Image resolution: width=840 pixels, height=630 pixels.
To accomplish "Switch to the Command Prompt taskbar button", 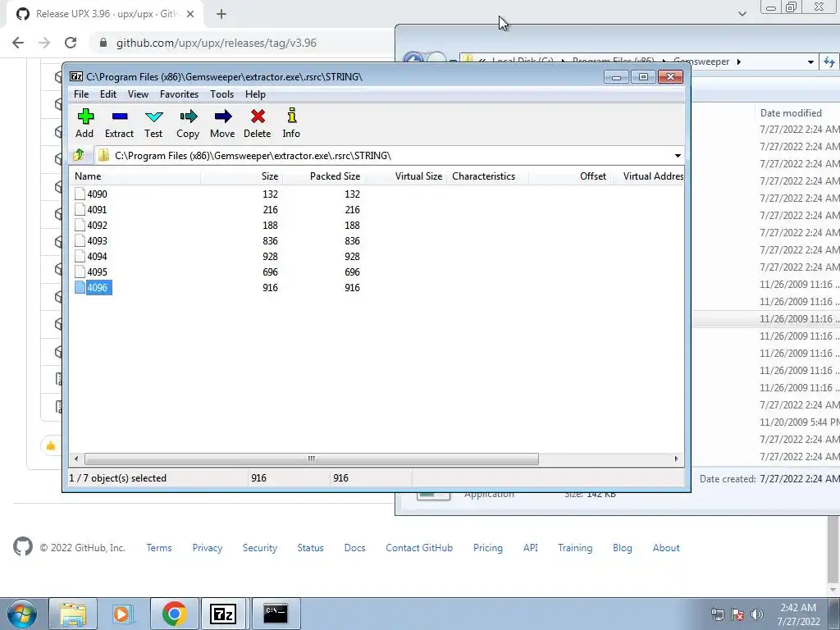I will pos(276,614).
